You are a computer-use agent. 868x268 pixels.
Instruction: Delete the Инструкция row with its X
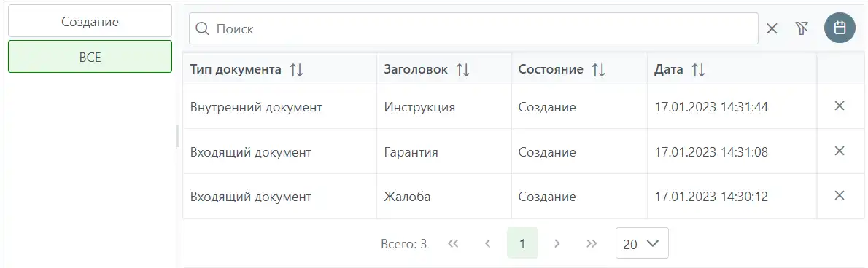(x=840, y=106)
